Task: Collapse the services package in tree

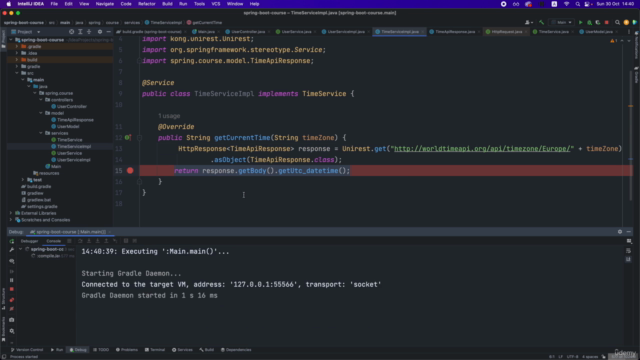Action: pos(41,133)
